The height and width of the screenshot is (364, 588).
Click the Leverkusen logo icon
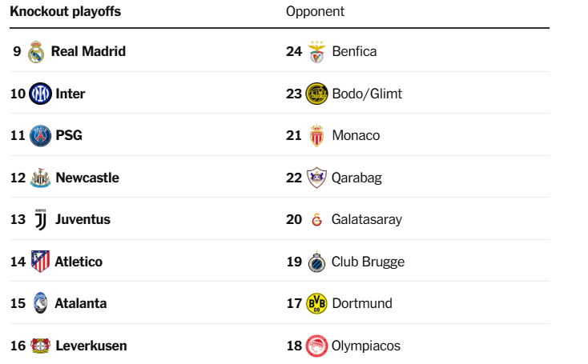click(x=40, y=346)
